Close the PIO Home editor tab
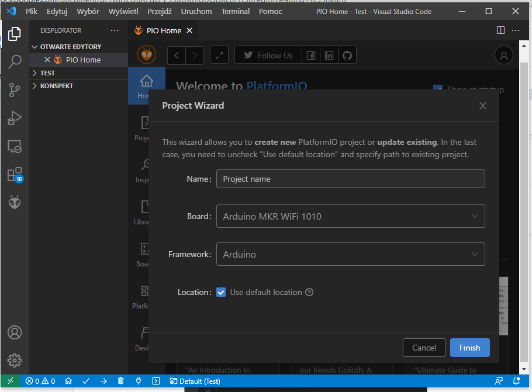The image size is (532, 392). (189, 30)
